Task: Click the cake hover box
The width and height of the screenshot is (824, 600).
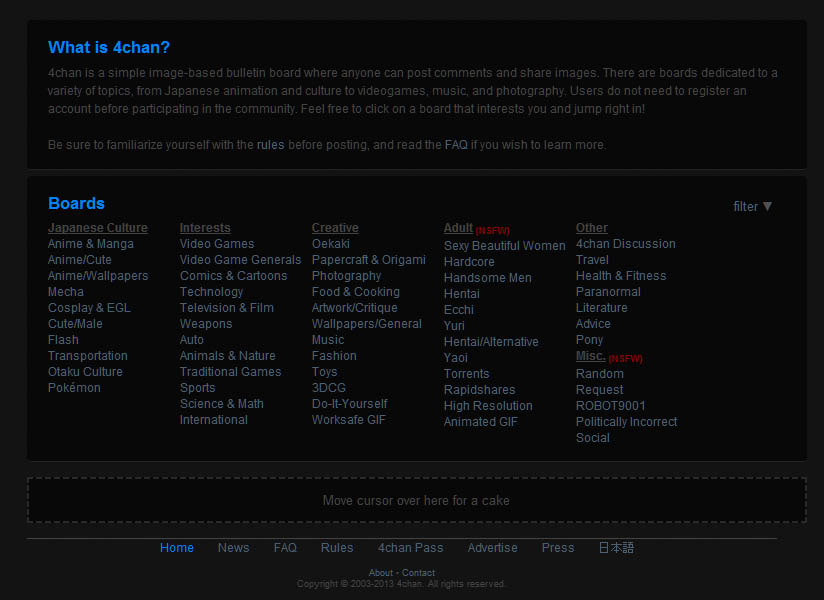Action: [x=417, y=500]
